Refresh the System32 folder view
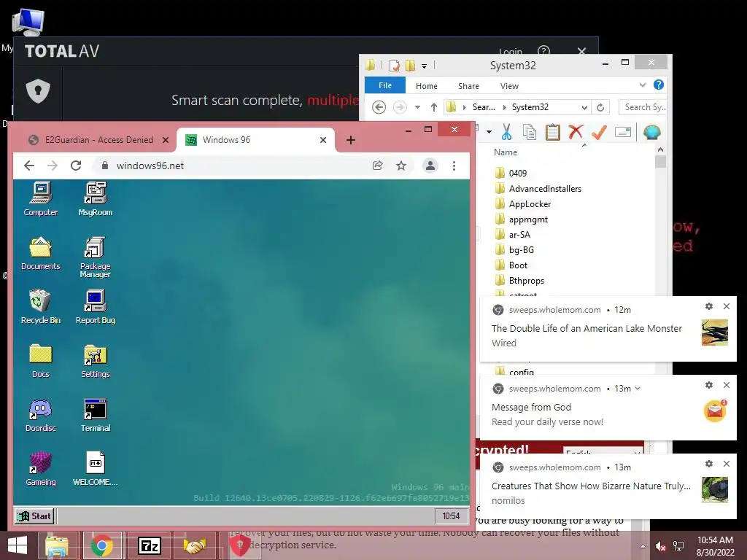The height and width of the screenshot is (560, 747). coord(600,108)
